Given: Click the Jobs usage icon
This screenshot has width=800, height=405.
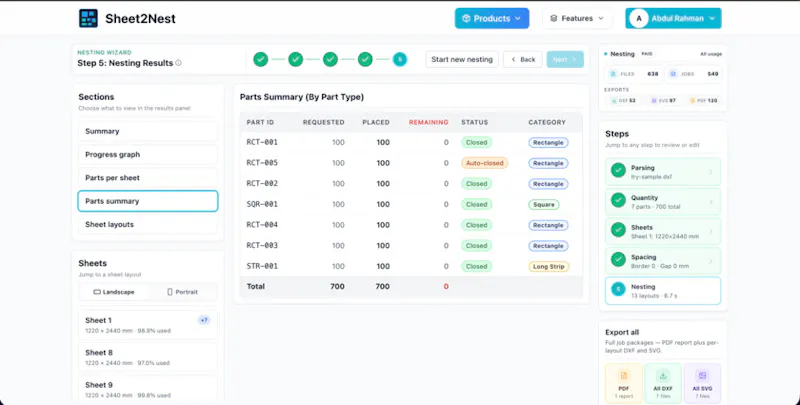Looking at the screenshot, I should tap(673, 74).
